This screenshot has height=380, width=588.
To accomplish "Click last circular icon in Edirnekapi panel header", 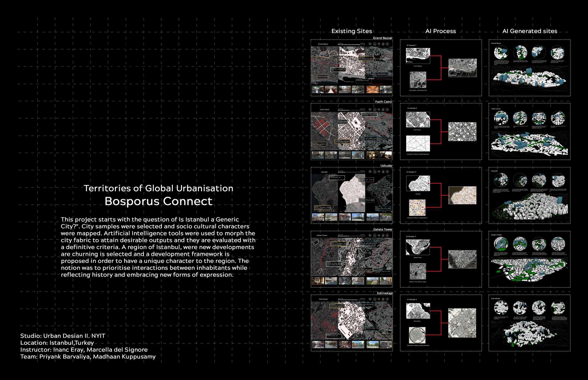I will (387, 299).
